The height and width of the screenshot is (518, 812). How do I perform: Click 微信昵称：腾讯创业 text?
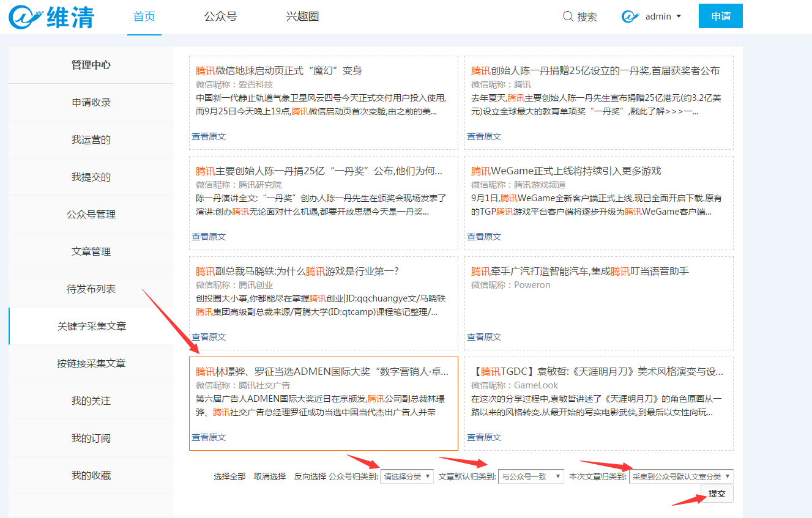tap(234, 285)
